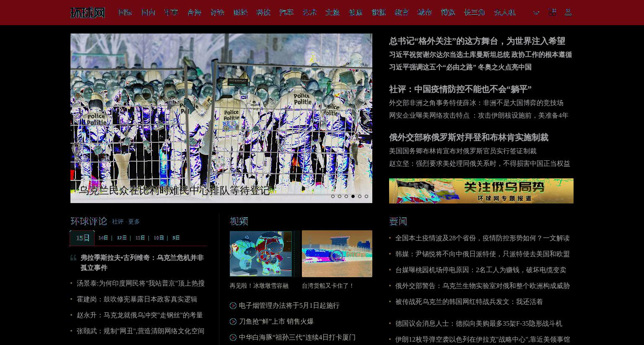
Task: Open the user account icon
Action: tap(568, 12)
